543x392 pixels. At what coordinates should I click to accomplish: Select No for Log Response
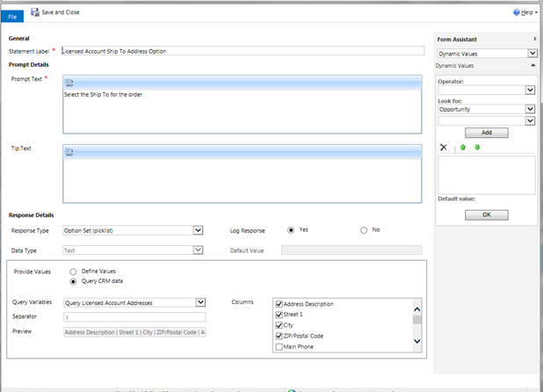364,230
